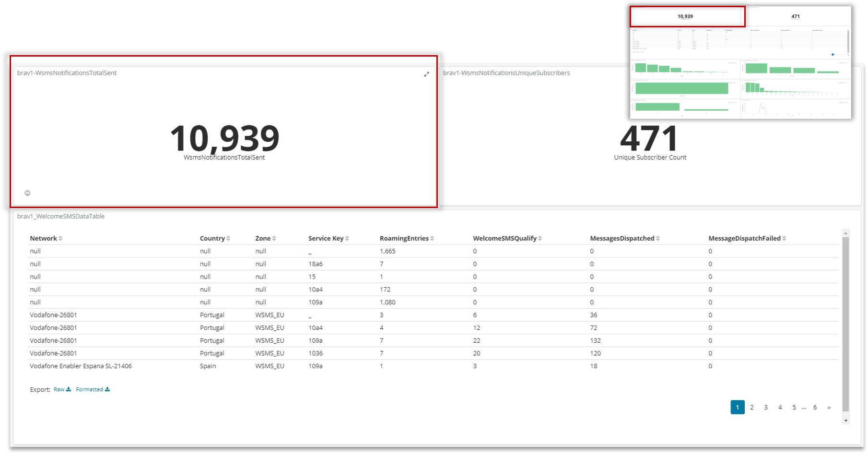This screenshot has width=868, height=454.
Task: Sort table by MessagesDispatched column
Action: 625,238
